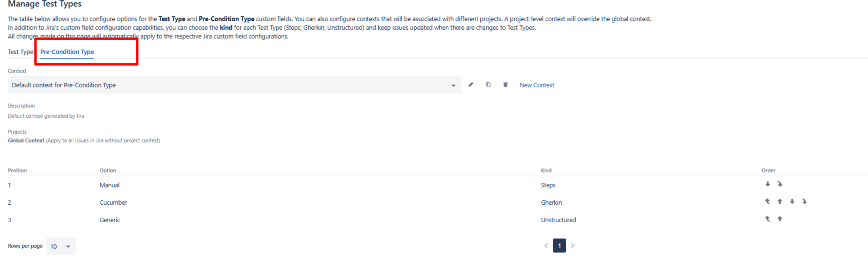Viewport: 868px width, 269px height.
Task: Move Manual option to the last position
Action: coord(780,184)
